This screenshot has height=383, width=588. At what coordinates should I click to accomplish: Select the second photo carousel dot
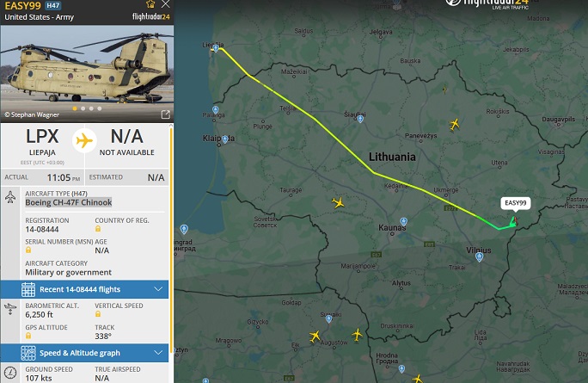pyautogui.click(x=83, y=108)
